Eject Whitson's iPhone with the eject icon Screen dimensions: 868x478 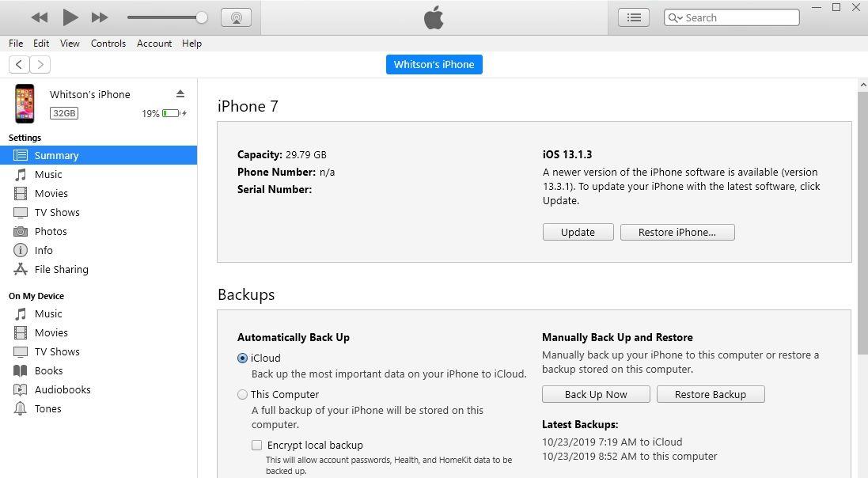(180, 93)
